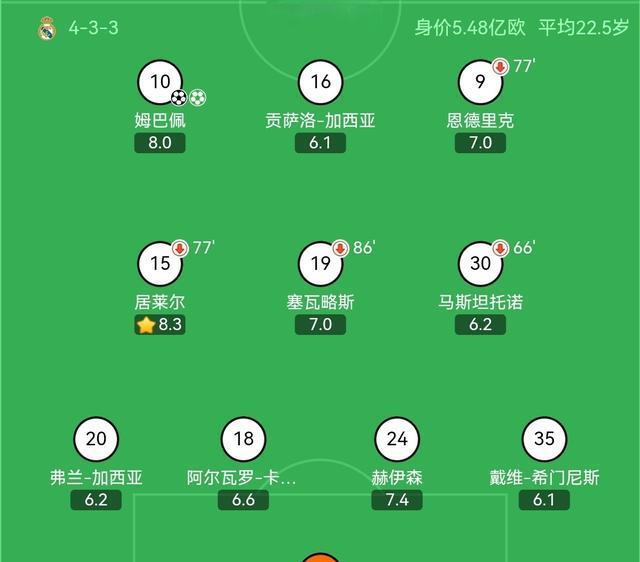Image resolution: width=640 pixels, height=562 pixels.
Task: Click the 身价5.48亿欧 squad value text
Action: pyautogui.click(x=470, y=28)
